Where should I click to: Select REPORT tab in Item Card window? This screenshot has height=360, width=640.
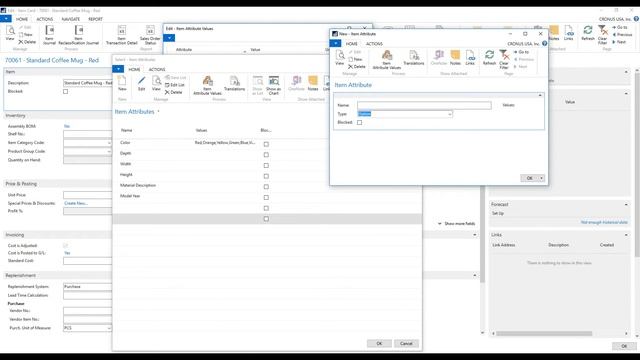pyautogui.click(x=96, y=19)
